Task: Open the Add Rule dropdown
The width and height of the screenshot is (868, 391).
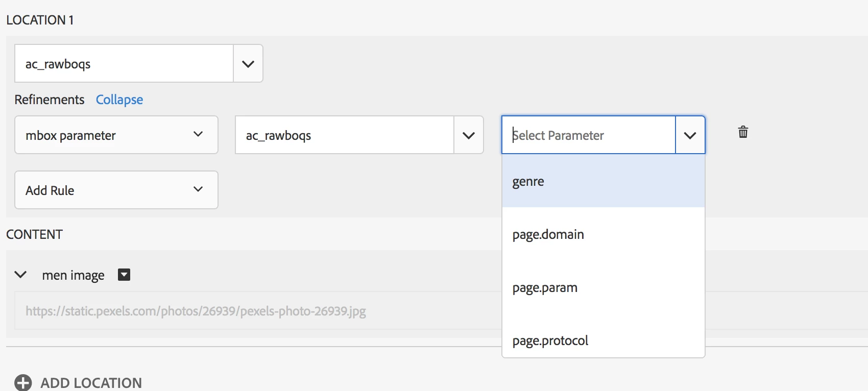Action: tap(116, 190)
